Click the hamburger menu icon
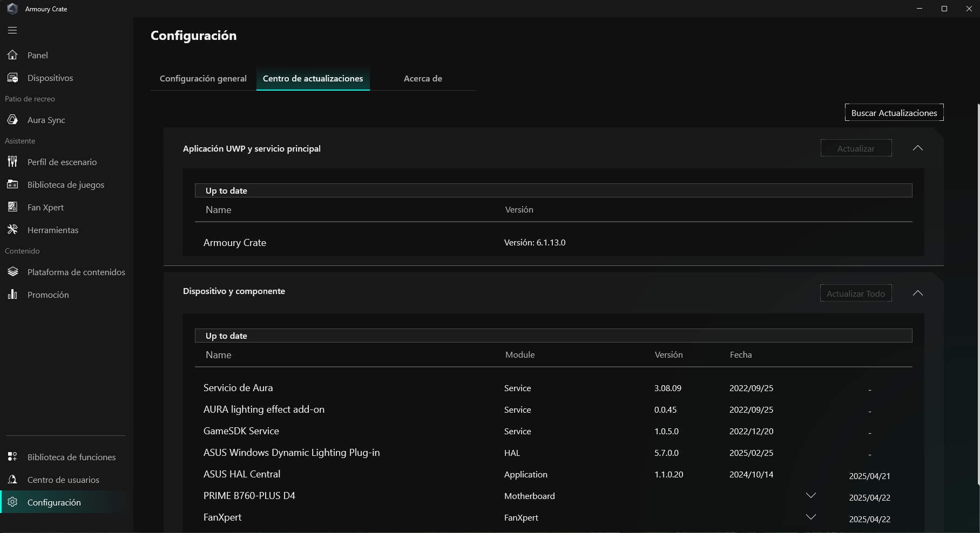This screenshot has width=980, height=533. coord(12,30)
